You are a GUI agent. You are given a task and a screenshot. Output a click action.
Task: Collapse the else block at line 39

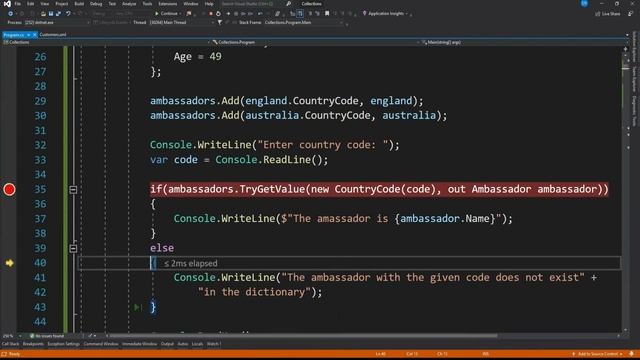point(73,248)
